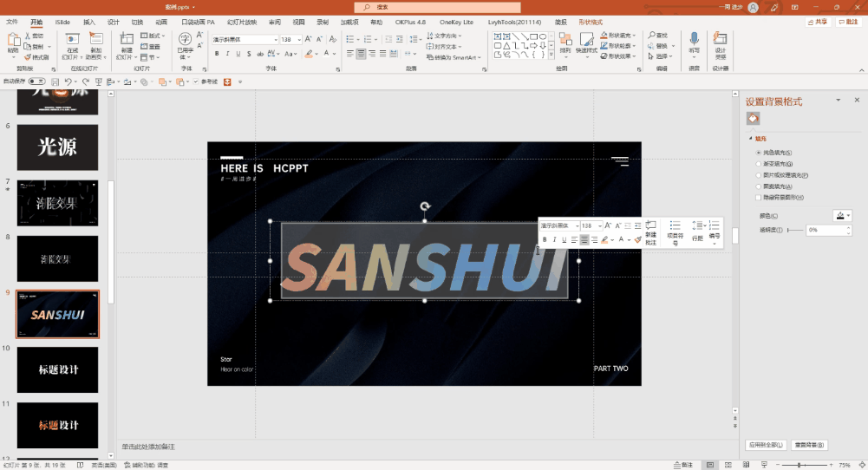Click the Format Painter brush in ribbon

(x=28, y=57)
